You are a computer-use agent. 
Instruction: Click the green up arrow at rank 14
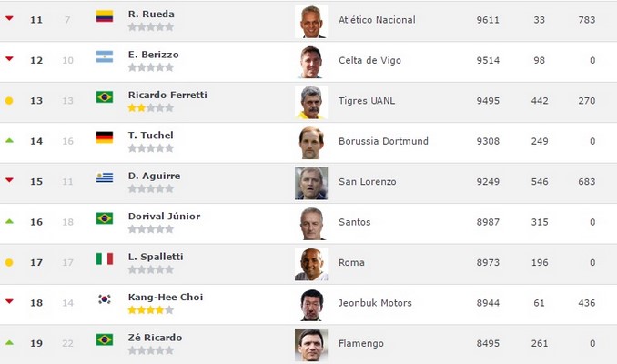[9, 140]
